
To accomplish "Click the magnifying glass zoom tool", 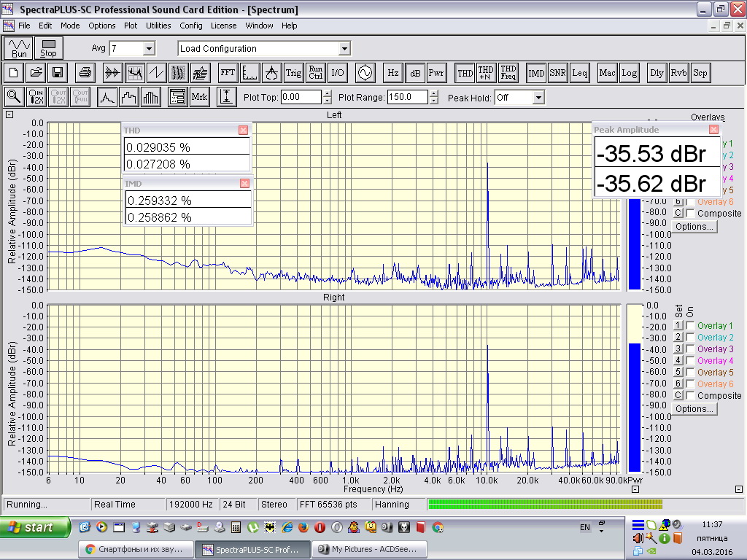I will tap(14, 96).
